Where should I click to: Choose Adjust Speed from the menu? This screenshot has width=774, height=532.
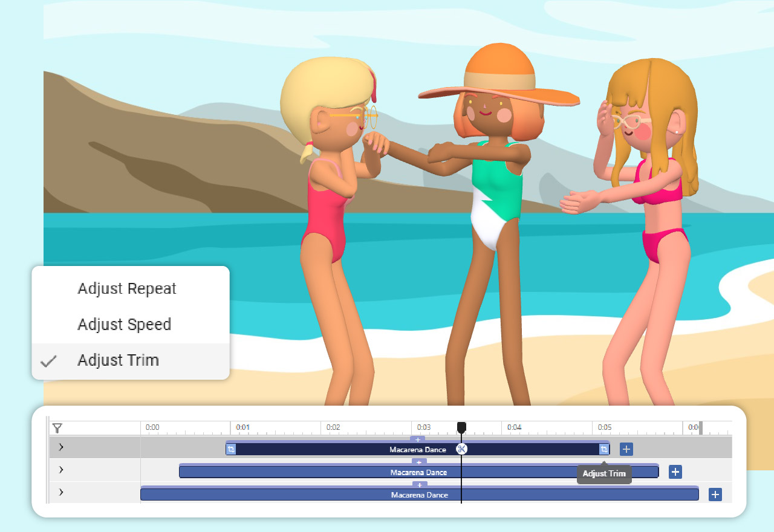coord(125,325)
